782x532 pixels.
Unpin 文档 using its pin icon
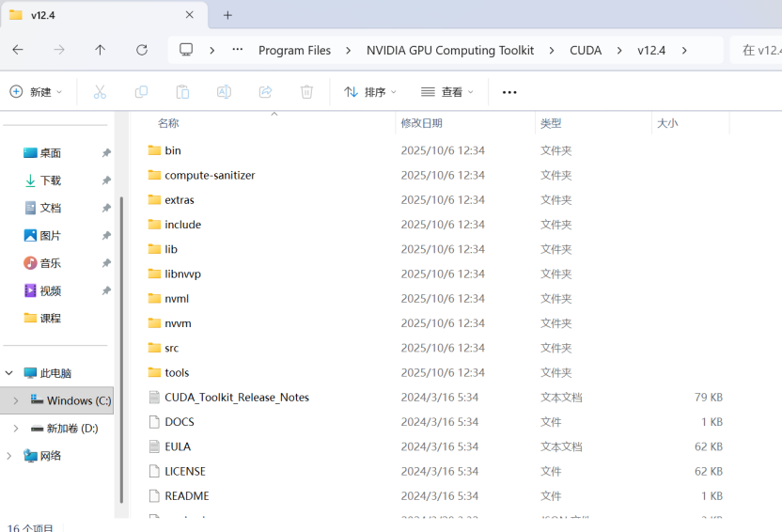coord(106,208)
